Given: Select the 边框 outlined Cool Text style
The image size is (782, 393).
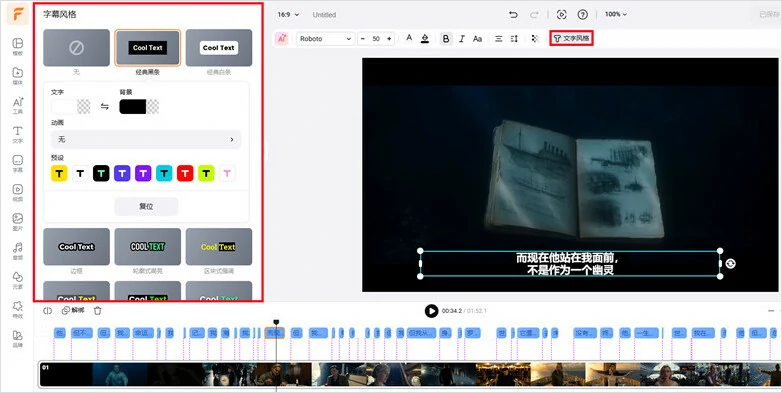Looking at the screenshot, I should point(76,247).
